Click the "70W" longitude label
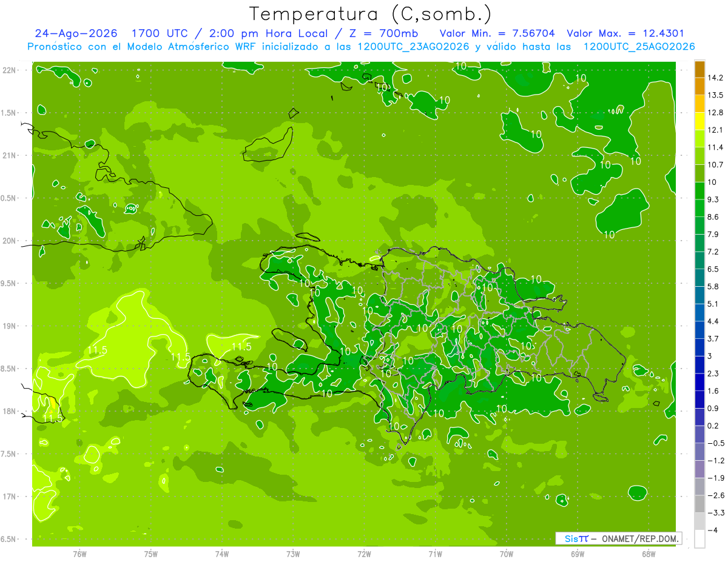 [x=507, y=554]
